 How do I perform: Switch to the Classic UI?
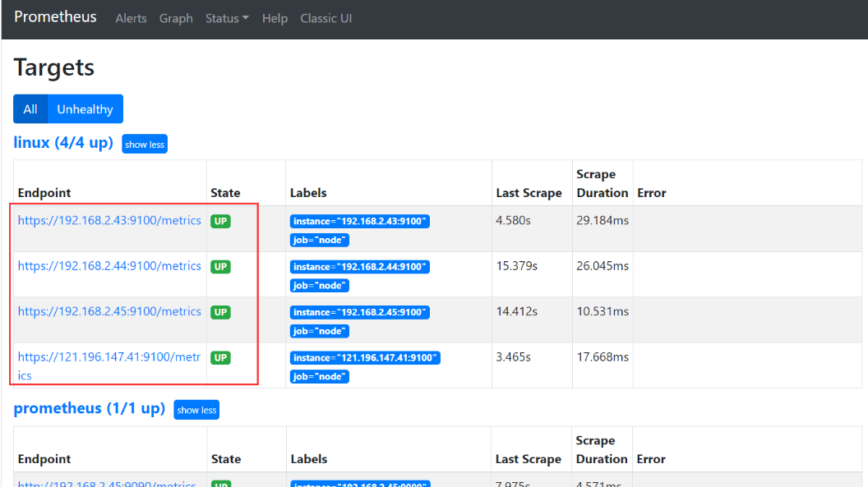tap(325, 18)
